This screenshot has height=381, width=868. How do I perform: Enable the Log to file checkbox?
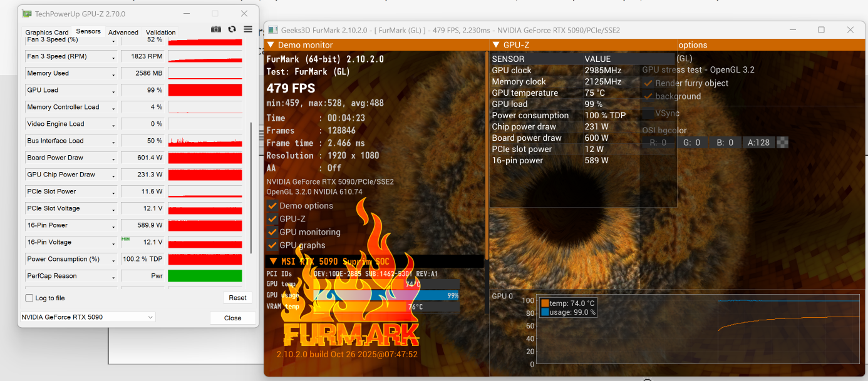tap(29, 298)
